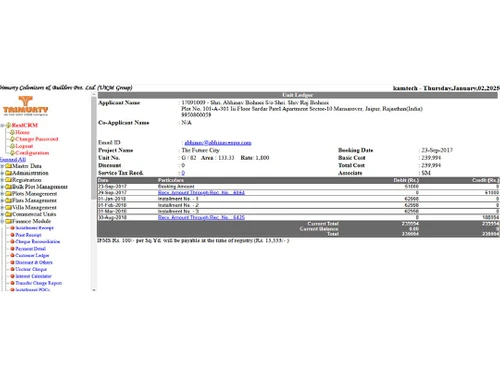Open Discount & Others tree item
Screen dimensions: 500x375
pyautogui.click(x=34, y=262)
